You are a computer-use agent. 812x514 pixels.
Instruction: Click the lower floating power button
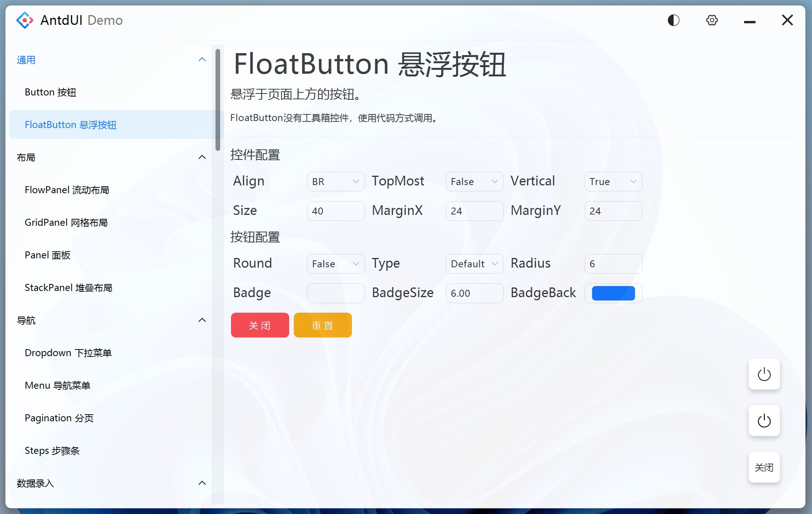(x=764, y=421)
